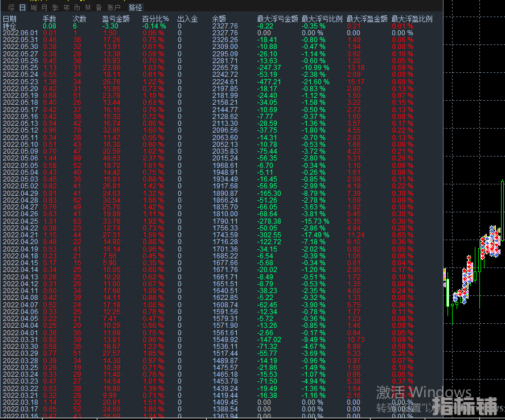Open the 季 quarterly tab

55,8
